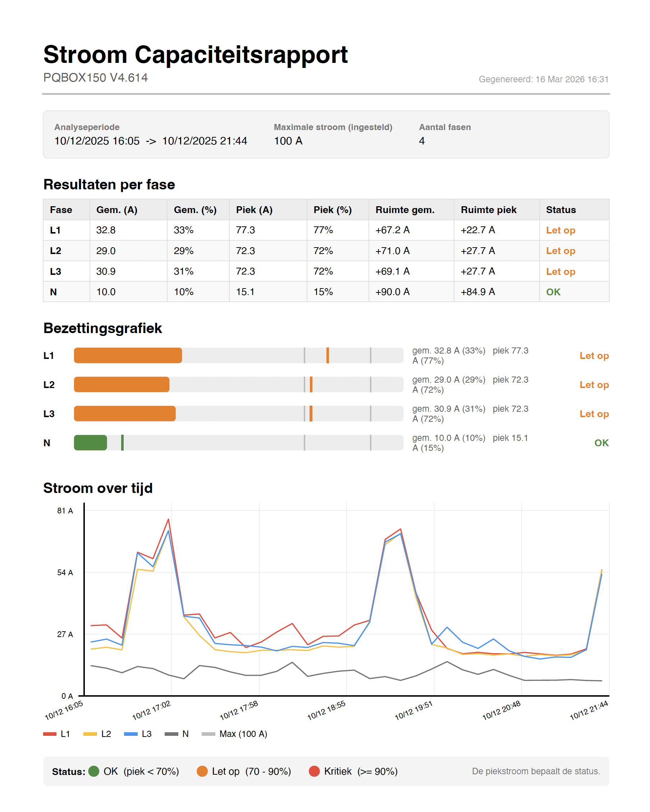Image resolution: width=650 pixels, height=812 pixels.
Task: Click the L2 yellow legend marker
Action: (90, 734)
